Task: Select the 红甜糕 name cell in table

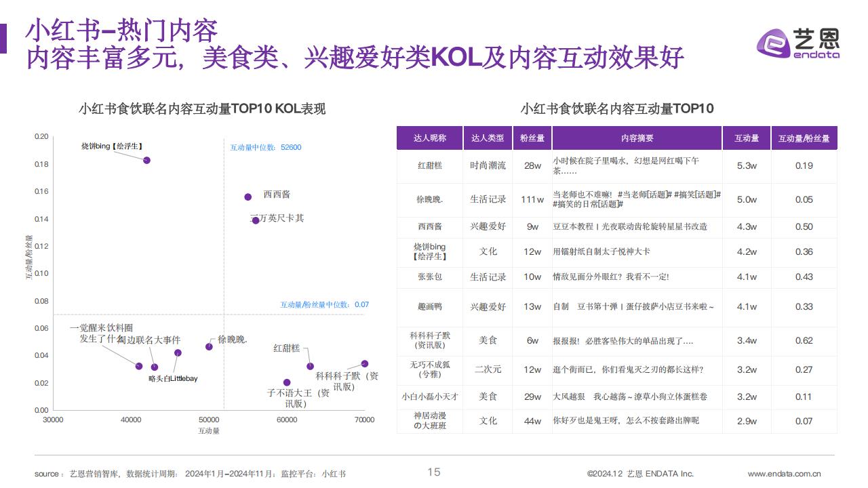Action: point(430,166)
